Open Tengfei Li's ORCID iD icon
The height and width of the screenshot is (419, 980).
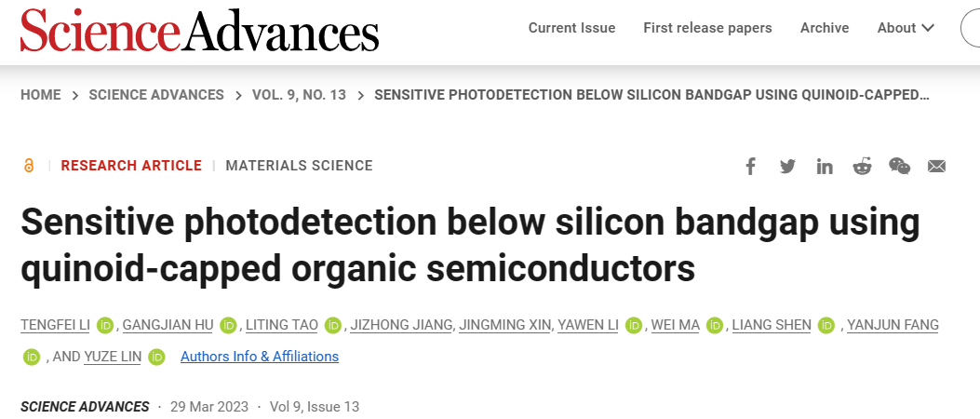[x=105, y=325]
